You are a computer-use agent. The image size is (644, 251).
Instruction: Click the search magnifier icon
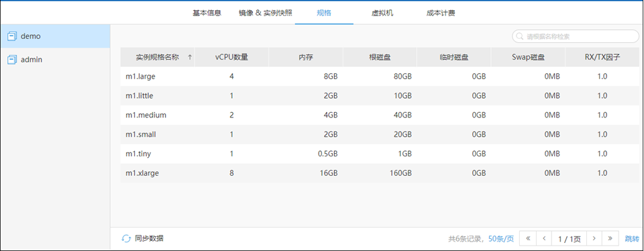(x=520, y=36)
